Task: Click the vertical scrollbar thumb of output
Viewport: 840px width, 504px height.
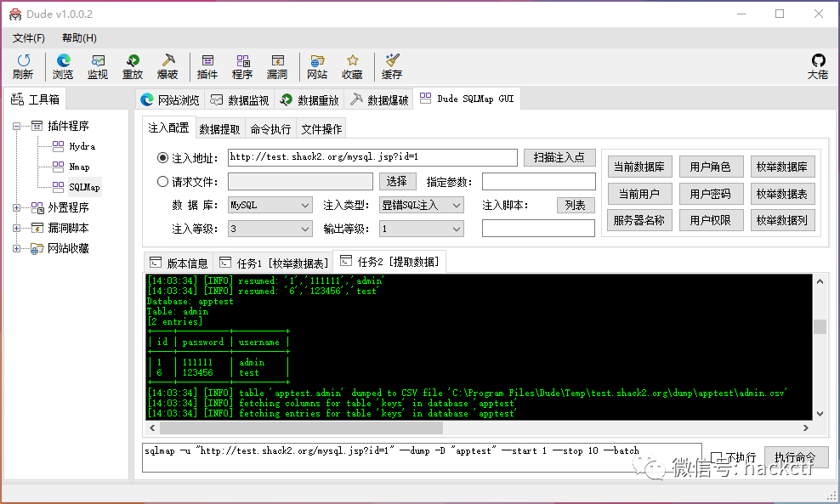Action: tap(820, 326)
